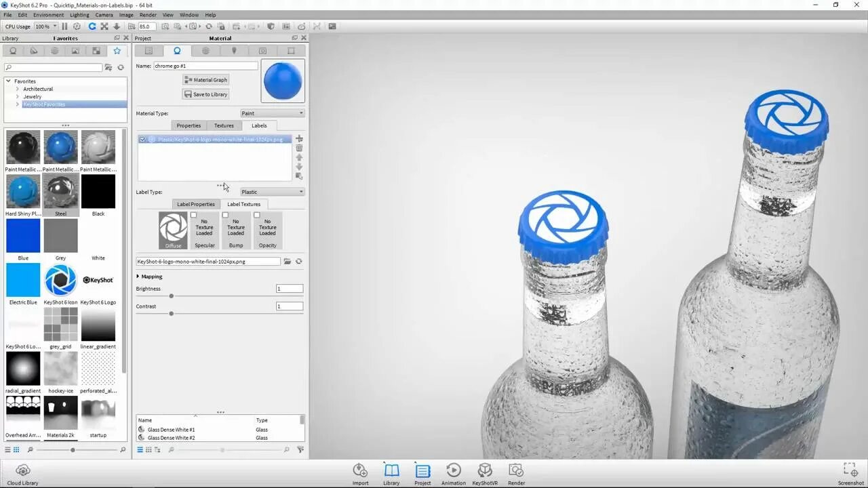Open the Lighting menu
The height and width of the screenshot is (488, 868).
click(79, 14)
